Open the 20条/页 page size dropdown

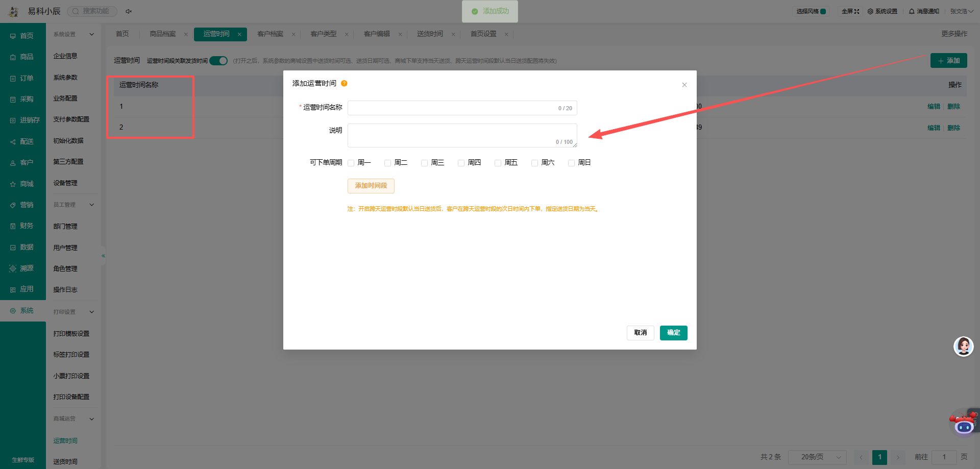tap(817, 457)
